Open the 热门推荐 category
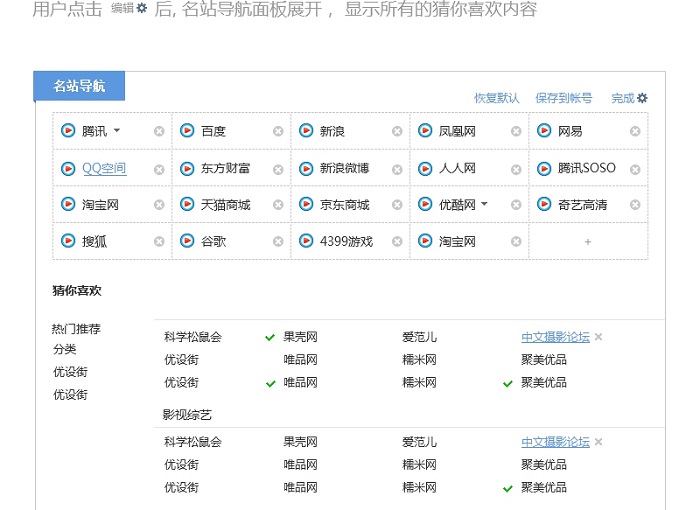Image resolution: width=700 pixels, height=510 pixels. pyautogui.click(x=76, y=329)
